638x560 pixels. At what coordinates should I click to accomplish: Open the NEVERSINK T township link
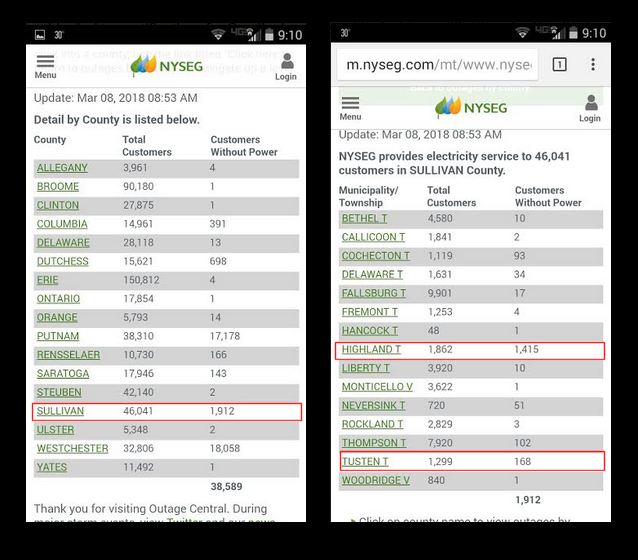[x=373, y=406]
